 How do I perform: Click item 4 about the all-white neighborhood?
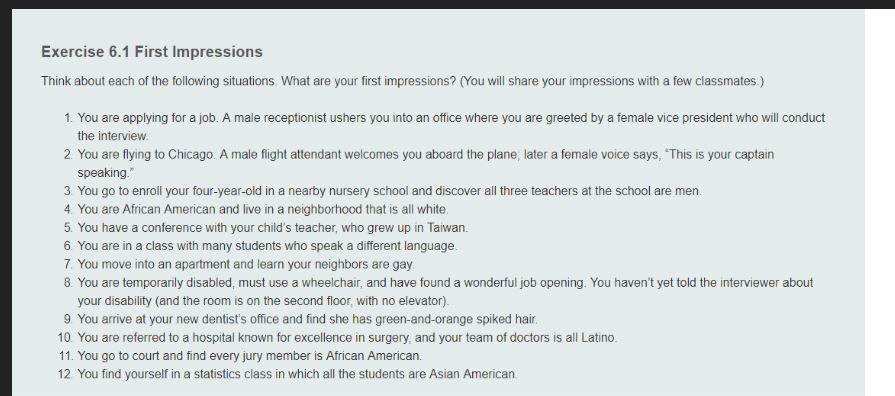(x=256, y=209)
